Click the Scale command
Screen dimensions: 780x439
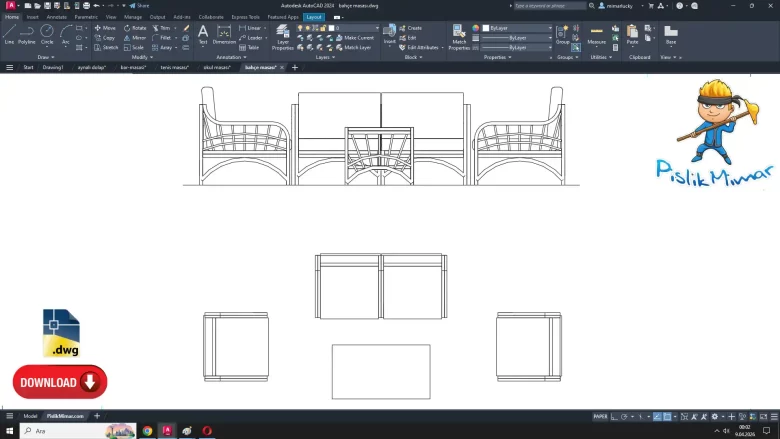134,48
